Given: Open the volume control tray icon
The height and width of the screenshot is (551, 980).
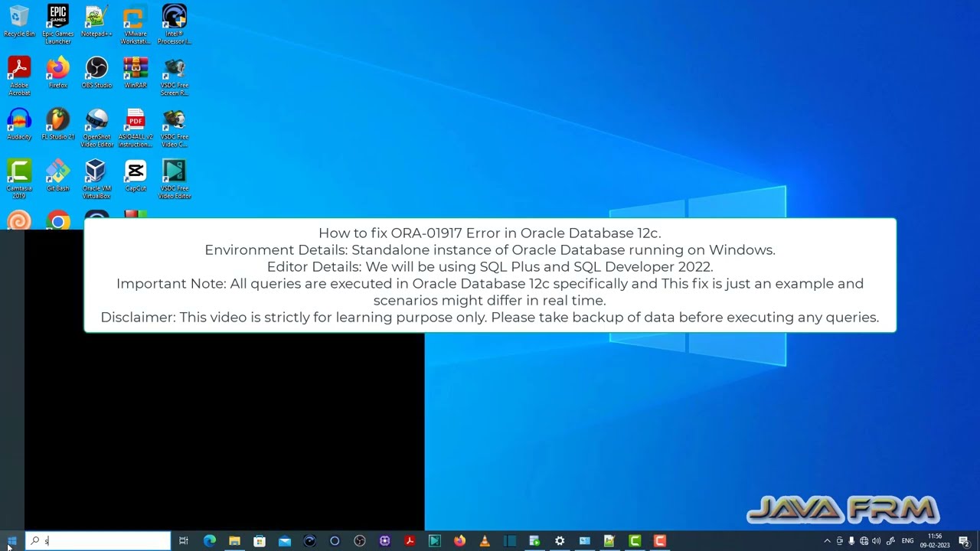Looking at the screenshot, I should (876, 541).
